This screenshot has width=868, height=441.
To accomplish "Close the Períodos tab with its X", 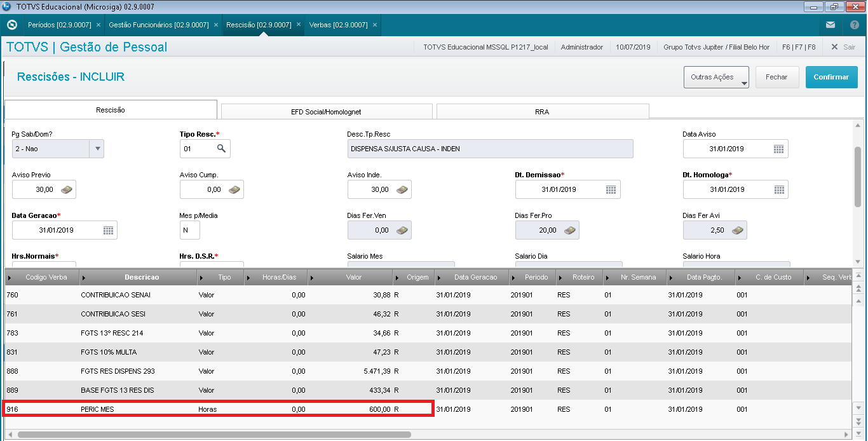I will click(98, 25).
